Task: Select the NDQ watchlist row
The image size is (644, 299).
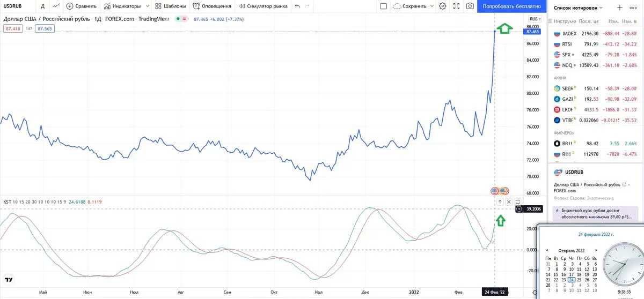Action: pyautogui.click(x=596, y=65)
